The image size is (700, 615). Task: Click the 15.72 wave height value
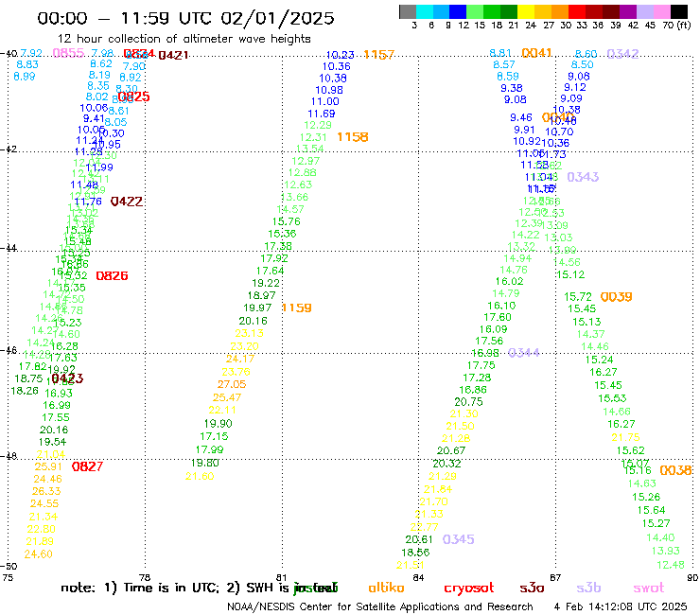[x=578, y=297]
